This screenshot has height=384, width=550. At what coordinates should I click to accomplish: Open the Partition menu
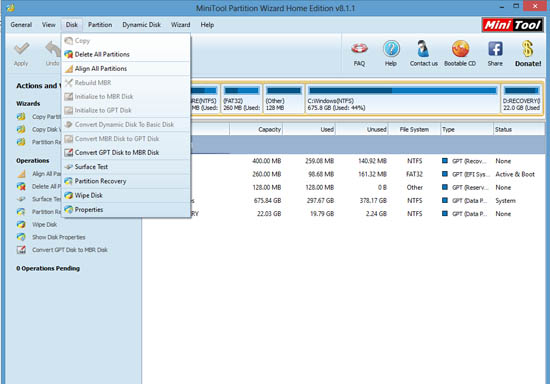point(100,25)
